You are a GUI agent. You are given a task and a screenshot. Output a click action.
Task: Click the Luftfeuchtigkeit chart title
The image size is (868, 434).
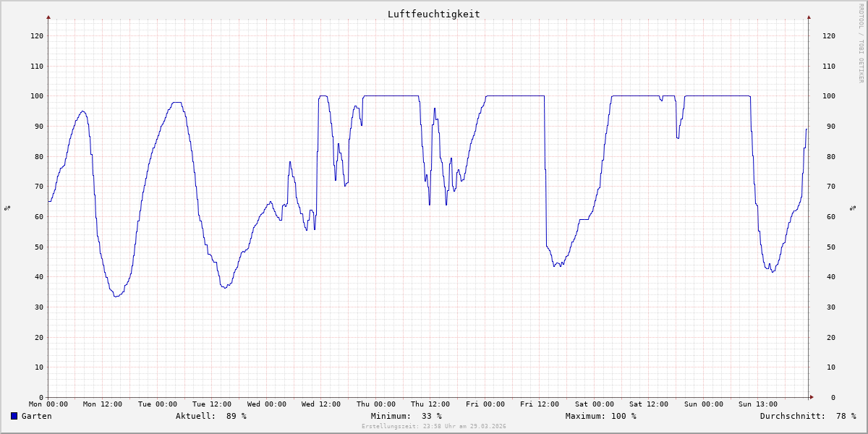(433, 14)
